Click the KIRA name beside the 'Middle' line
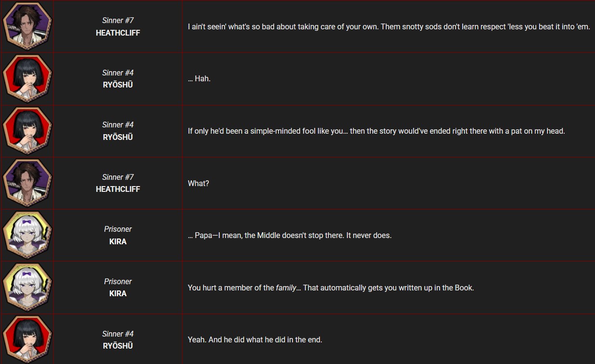Image resolution: width=595 pixels, height=364 pixels. coord(118,241)
